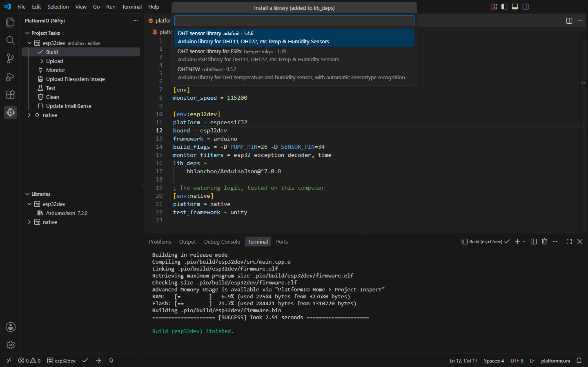588x367 pixels.
Task: Click the Serial Monitor plug icon in status bar
Action: 111,360
